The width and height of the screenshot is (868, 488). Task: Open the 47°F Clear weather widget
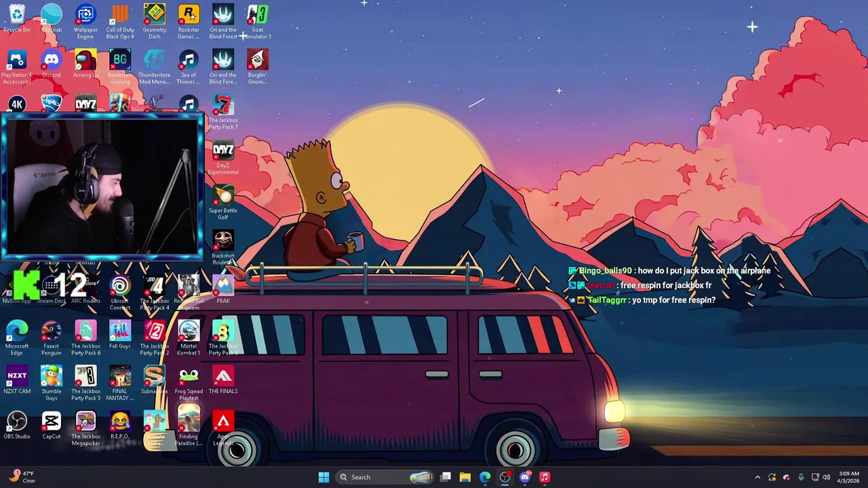pyautogui.click(x=22, y=477)
